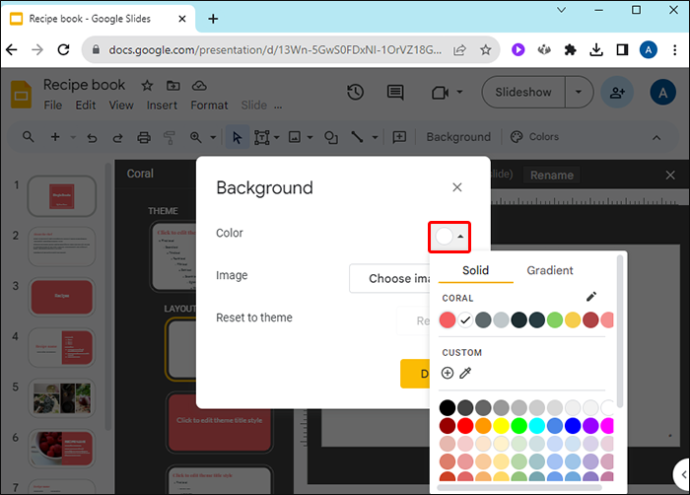Select slide 5 photo thumbnail
The width and height of the screenshot is (690, 495).
pyautogui.click(x=62, y=398)
